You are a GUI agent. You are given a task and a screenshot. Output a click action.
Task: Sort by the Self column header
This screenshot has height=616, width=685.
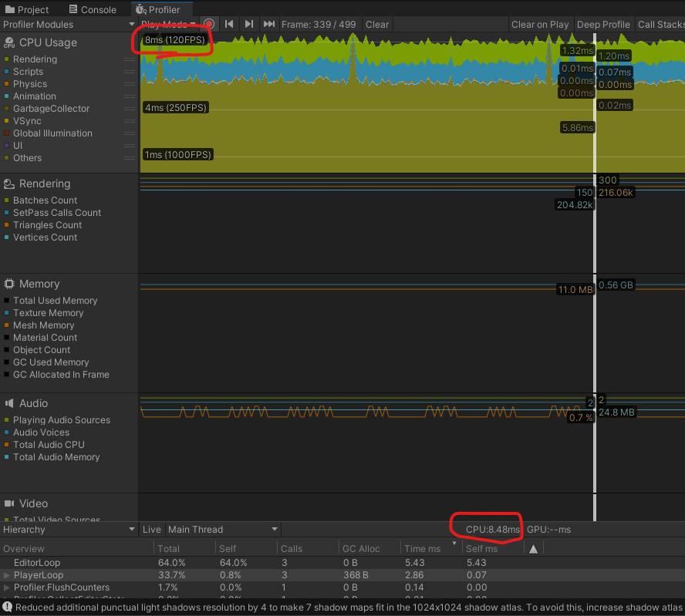tap(246, 549)
